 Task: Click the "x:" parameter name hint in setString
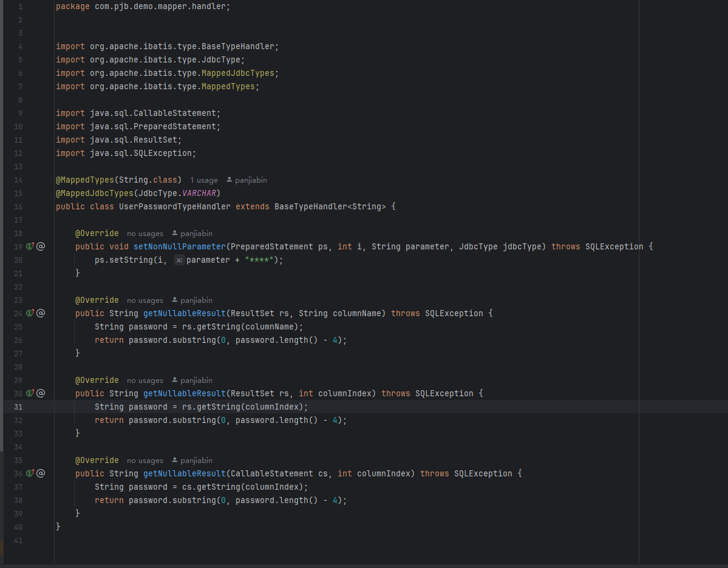click(x=179, y=260)
